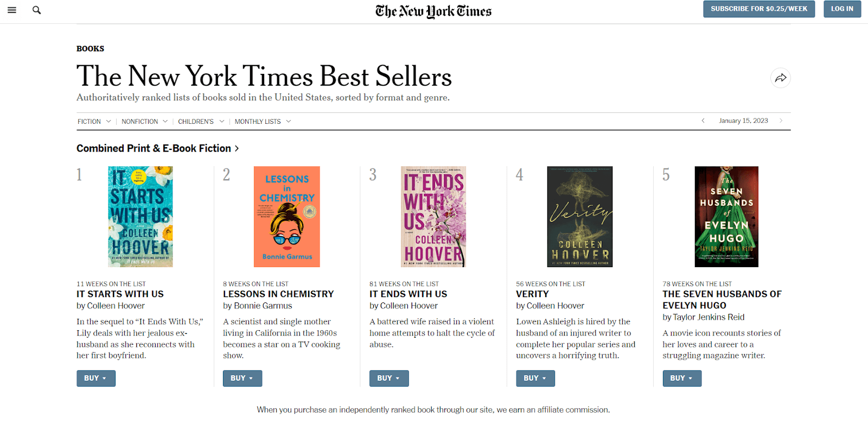Click Subscribe for $0.25/week button
The image size is (868, 423).
click(x=758, y=9)
